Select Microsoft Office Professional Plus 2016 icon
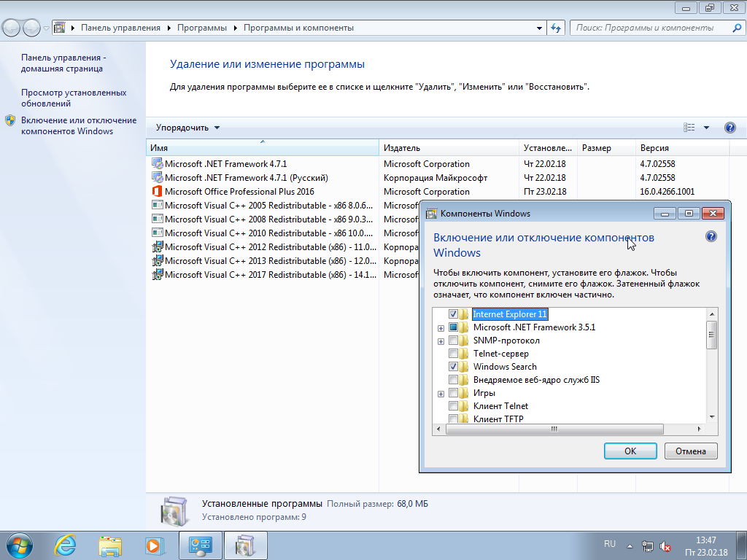747x560 pixels. 157,192
